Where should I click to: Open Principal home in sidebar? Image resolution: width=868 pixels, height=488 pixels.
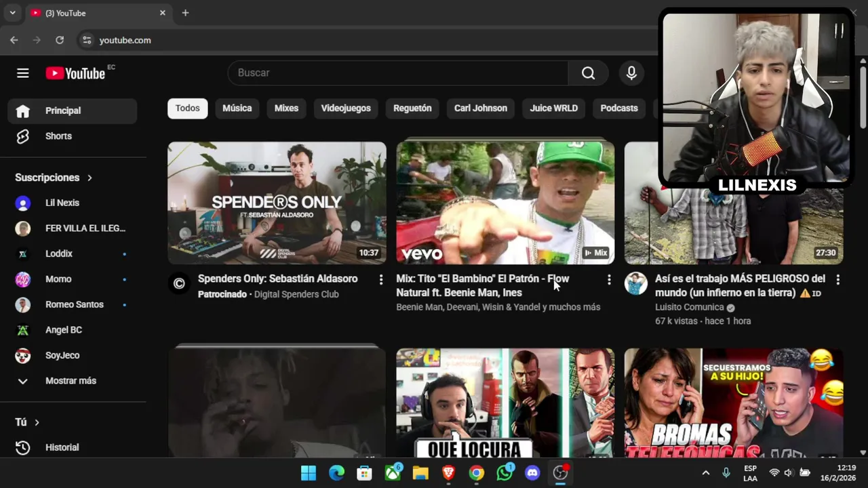[72, 110]
